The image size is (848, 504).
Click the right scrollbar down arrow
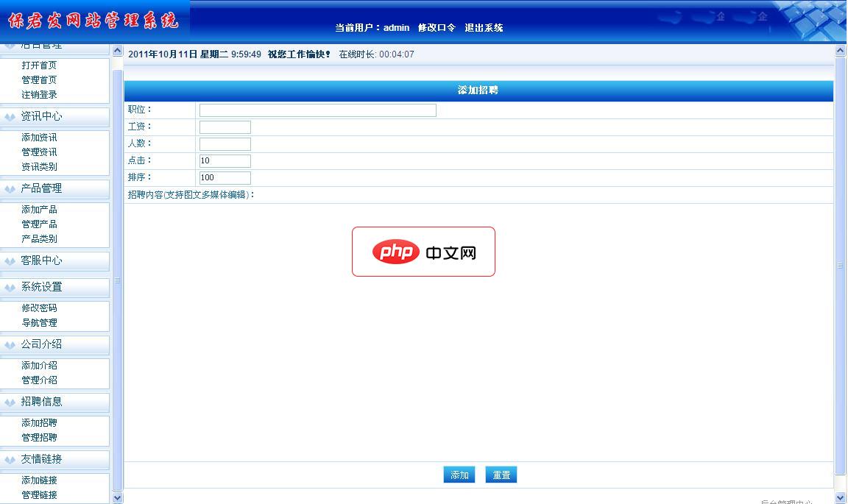pos(841,498)
